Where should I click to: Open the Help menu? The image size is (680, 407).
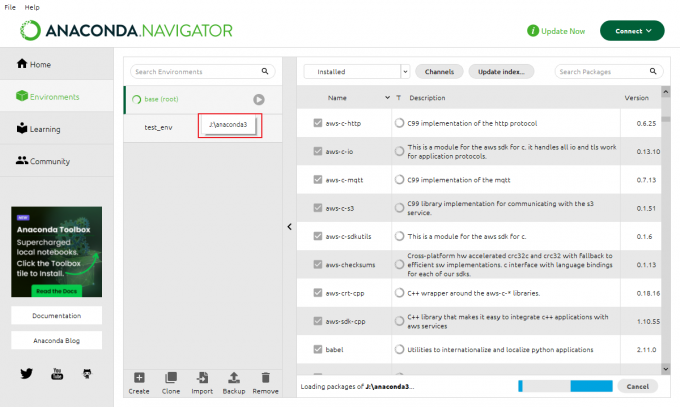[32, 7]
